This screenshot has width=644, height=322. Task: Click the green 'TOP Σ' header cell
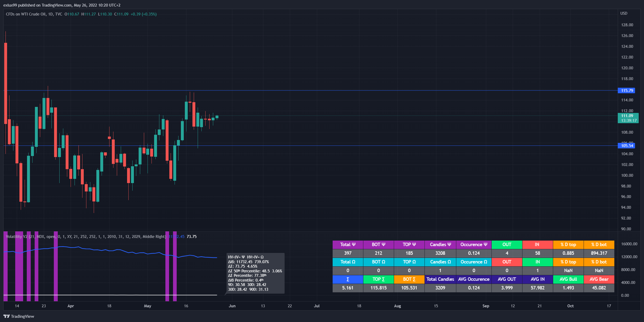click(379, 279)
